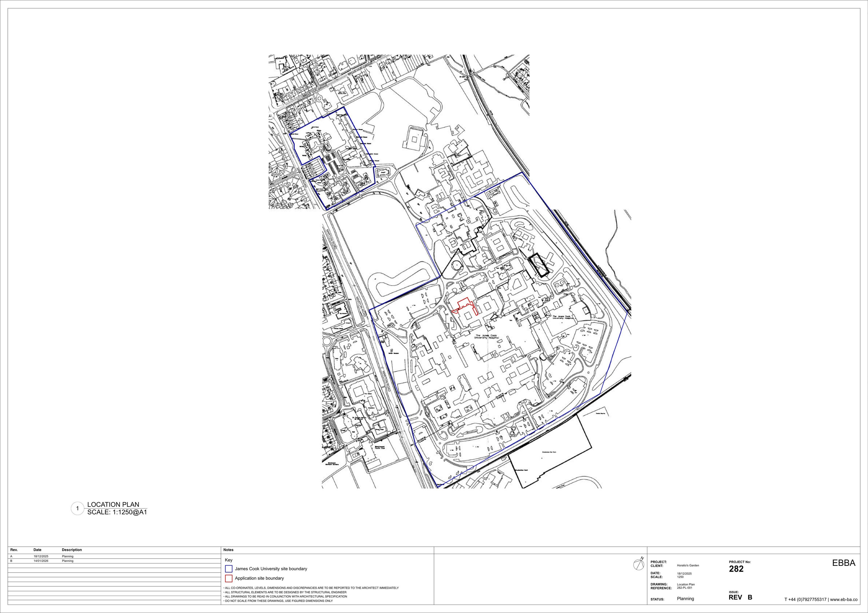The width and height of the screenshot is (868, 613).
Task: Click the EBBA company logo text
Action: pyautogui.click(x=843, y=563)
